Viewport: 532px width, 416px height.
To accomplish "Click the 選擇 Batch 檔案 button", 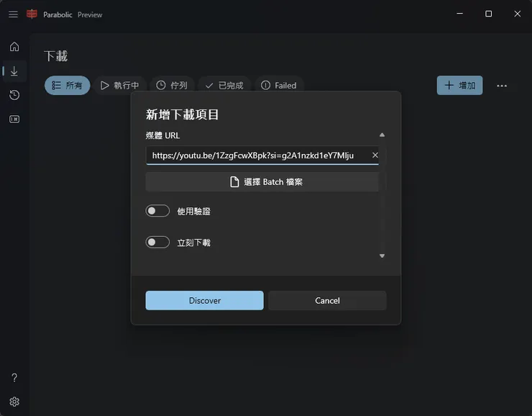I will click(262, 181).
